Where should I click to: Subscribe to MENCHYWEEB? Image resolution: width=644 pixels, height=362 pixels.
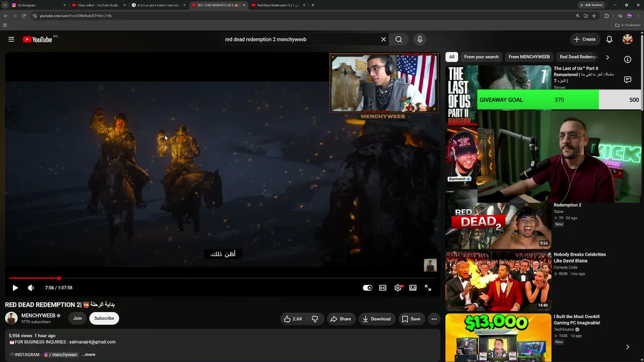104,318
